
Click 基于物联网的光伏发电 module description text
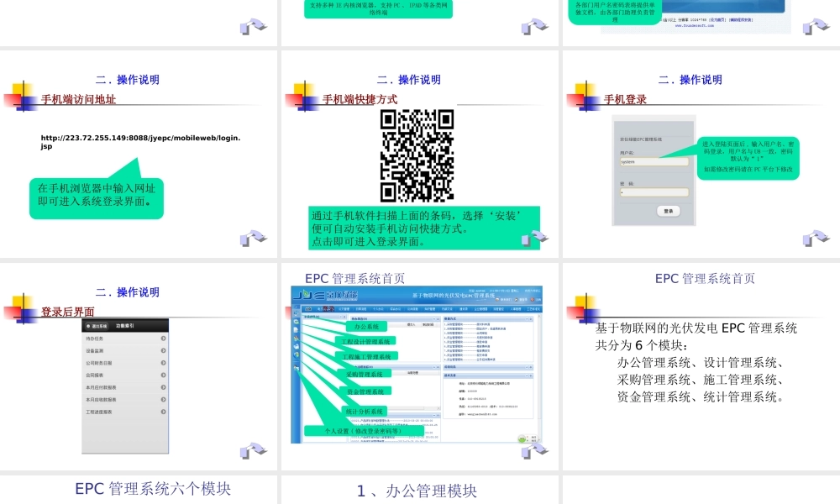tap(696, 362)
